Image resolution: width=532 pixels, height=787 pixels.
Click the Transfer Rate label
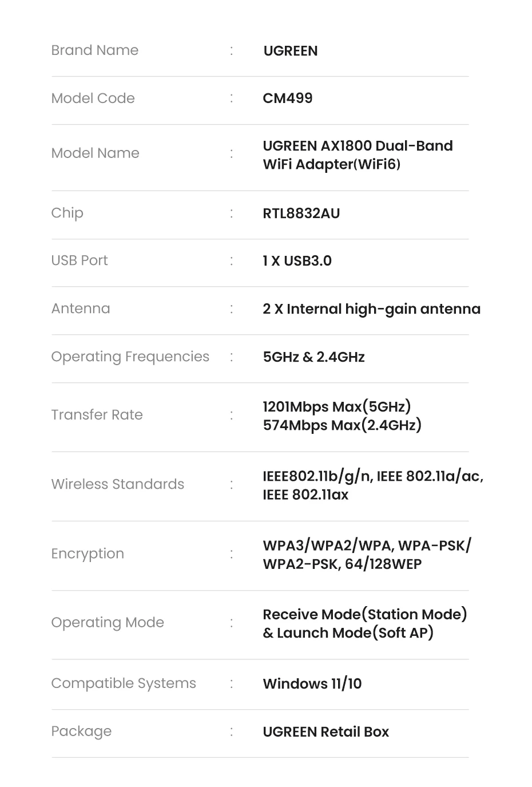point(97,415)
